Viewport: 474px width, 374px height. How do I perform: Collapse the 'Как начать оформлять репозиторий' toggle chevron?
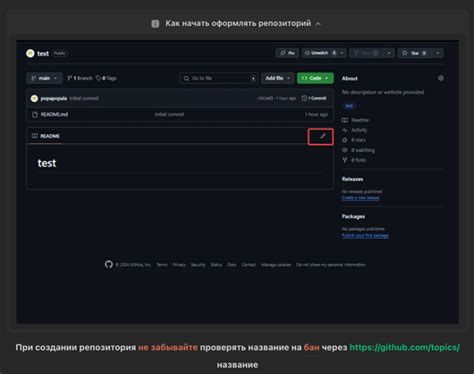[318, 24]
